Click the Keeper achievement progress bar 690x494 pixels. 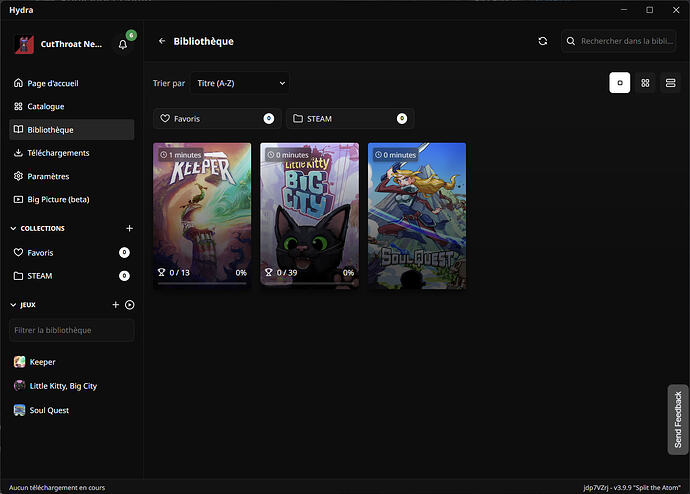click(x=202, y=283)
